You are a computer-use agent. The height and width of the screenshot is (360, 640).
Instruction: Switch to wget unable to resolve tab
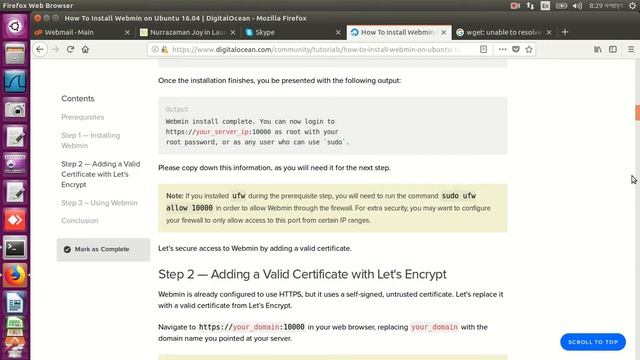coord(504,32)
